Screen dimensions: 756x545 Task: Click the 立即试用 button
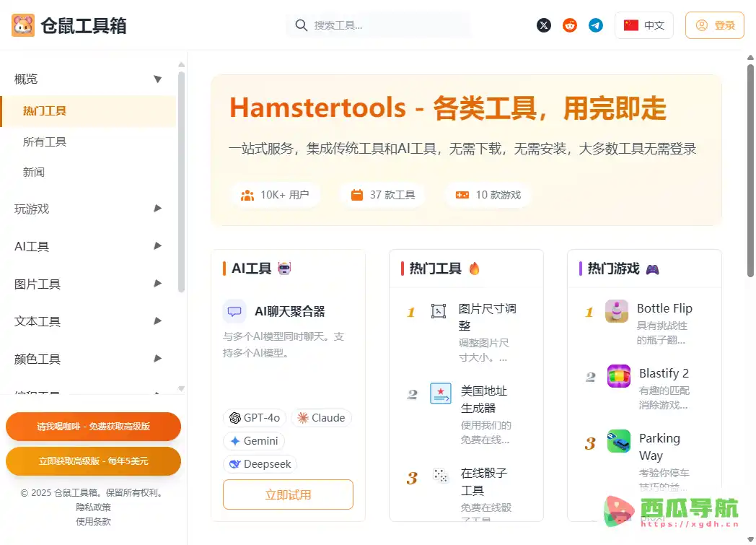288,494
